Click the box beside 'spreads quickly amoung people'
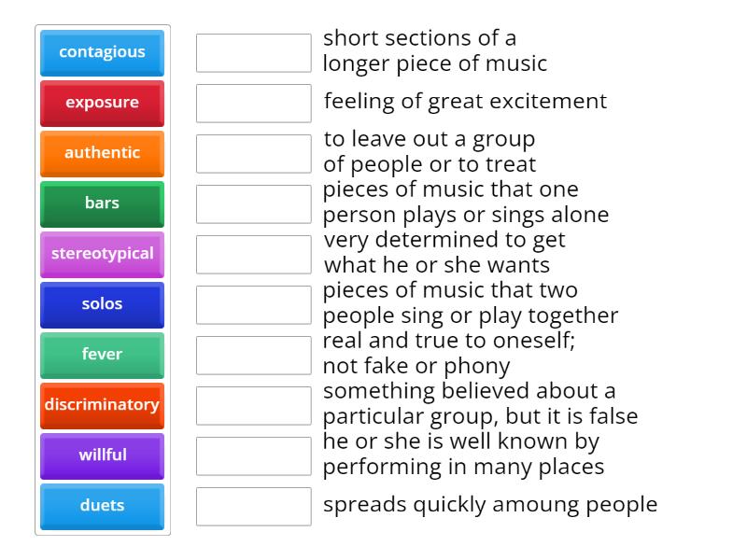The width and height of the screenshot is (747, 560). tap(253, 507)
